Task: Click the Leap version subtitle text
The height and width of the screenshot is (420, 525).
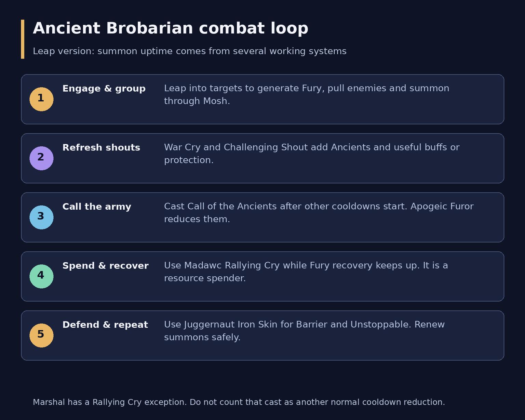Action: pos(190,51)
